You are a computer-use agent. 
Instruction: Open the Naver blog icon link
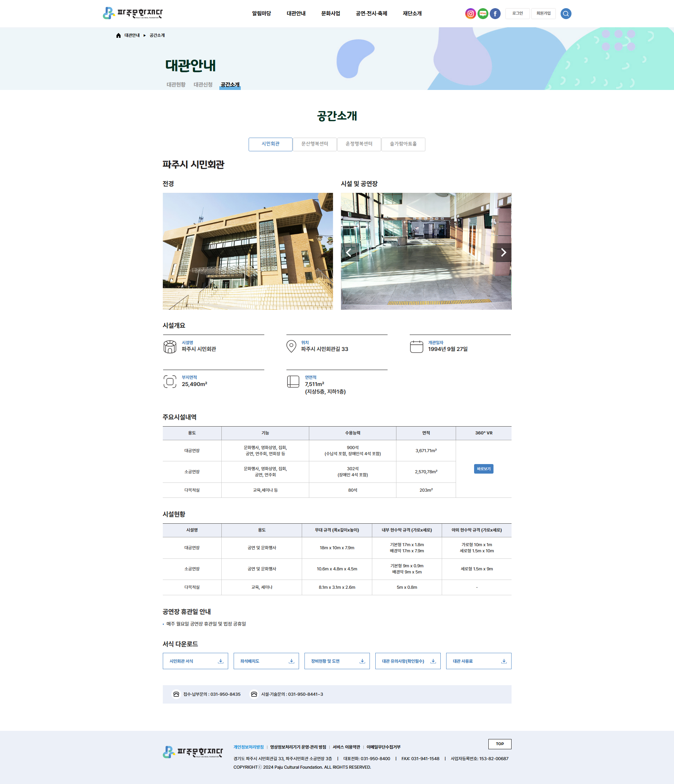click(x=483, y=14)
